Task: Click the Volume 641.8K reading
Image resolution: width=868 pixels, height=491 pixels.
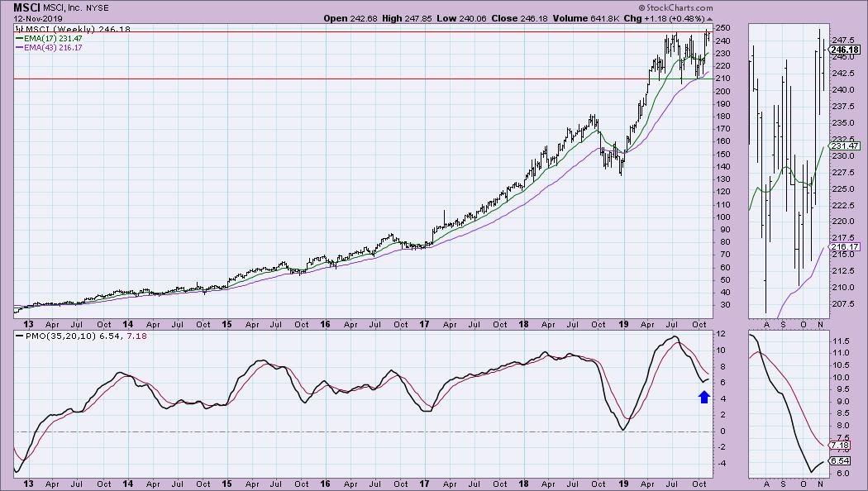Action: click(585, 18)
